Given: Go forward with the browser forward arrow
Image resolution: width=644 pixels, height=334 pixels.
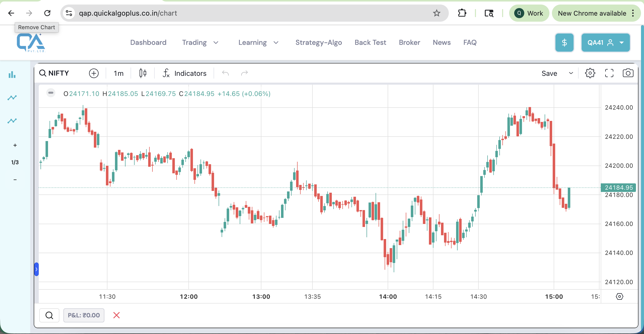Looking at the screenshot, I should 29,13.
